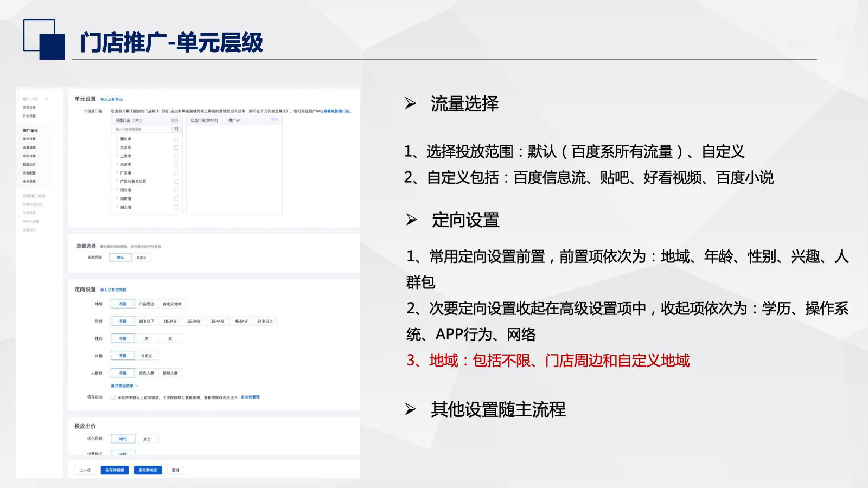The width and height of the screenshot is (868, 488).
Task: Click the 保存并继续 button
Action: click(x=114, y=470)
